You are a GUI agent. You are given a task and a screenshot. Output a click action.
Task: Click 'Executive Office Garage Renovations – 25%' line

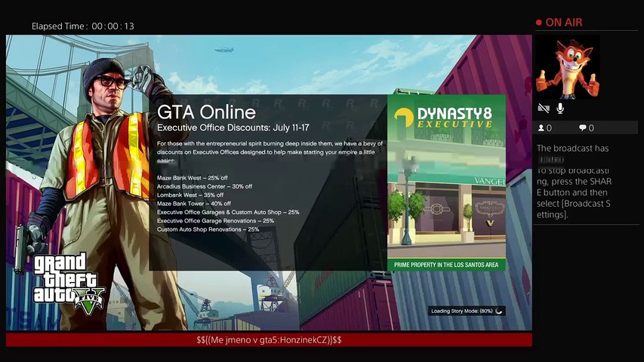pyautogui.click(x=215, y=221)
